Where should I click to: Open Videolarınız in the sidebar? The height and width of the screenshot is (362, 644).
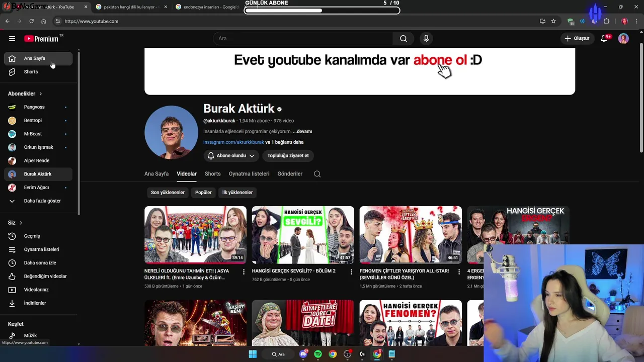pyautogui.click(x=38, y=290)
